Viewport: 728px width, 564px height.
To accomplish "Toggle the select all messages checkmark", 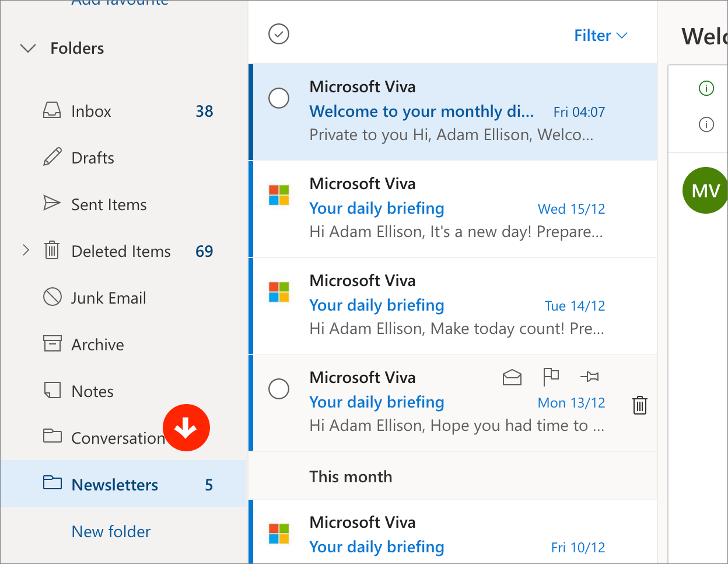I will click(279, 34).
